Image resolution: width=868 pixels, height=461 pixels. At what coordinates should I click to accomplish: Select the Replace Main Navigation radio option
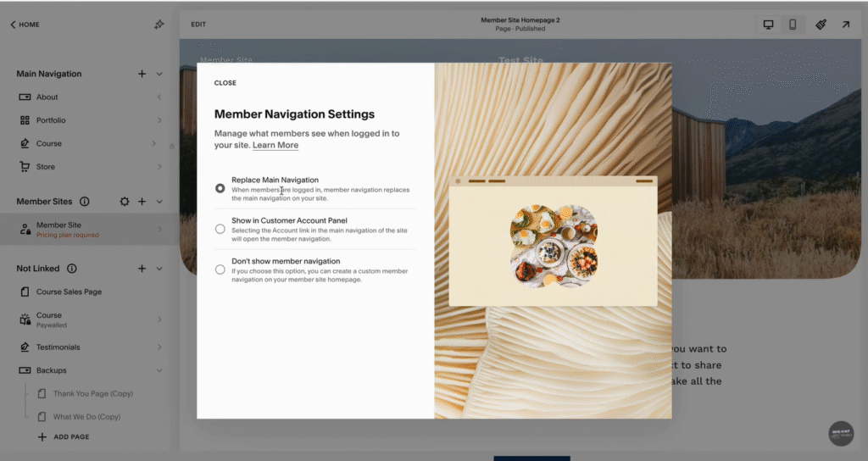click(x=220, y=188)
